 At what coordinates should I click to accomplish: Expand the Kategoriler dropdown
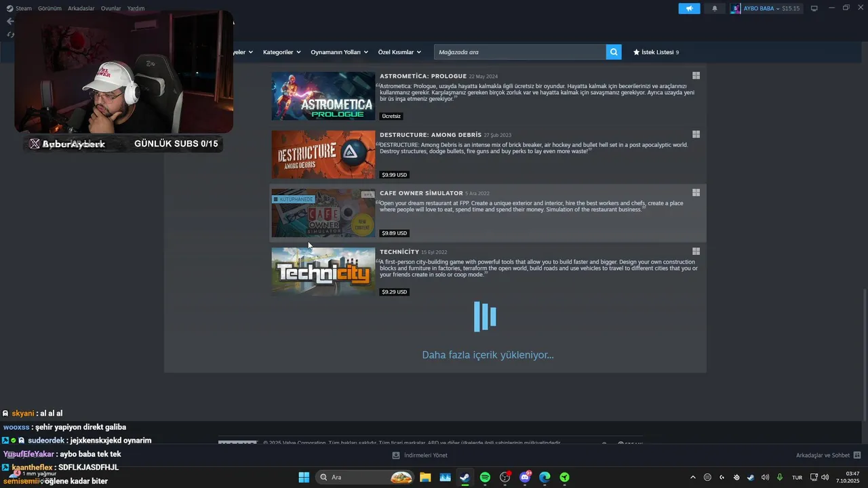click(281, 52)
